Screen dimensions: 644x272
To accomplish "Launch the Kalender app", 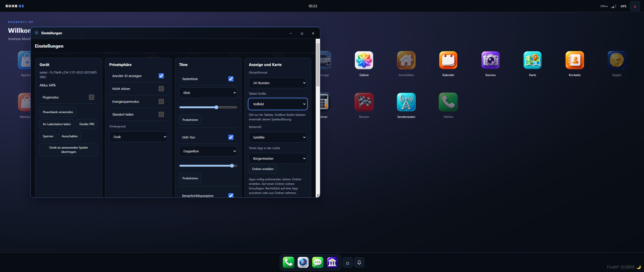I will (x=448, y=60).
